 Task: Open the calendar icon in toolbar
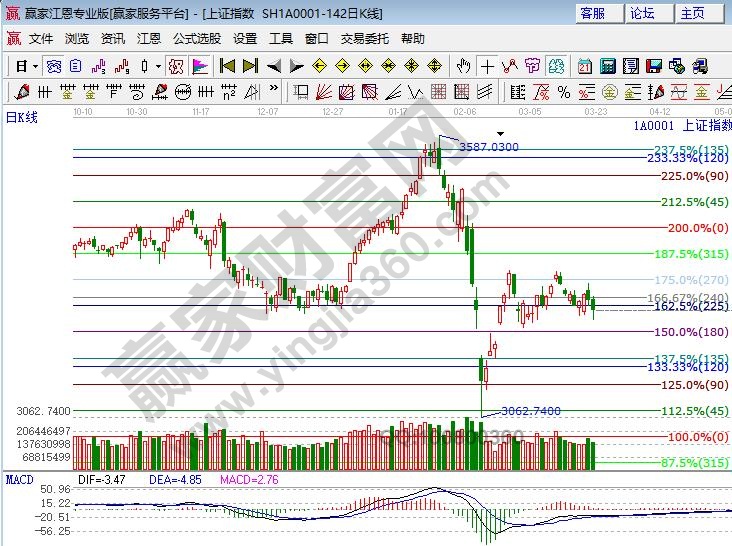coord(584,66)
